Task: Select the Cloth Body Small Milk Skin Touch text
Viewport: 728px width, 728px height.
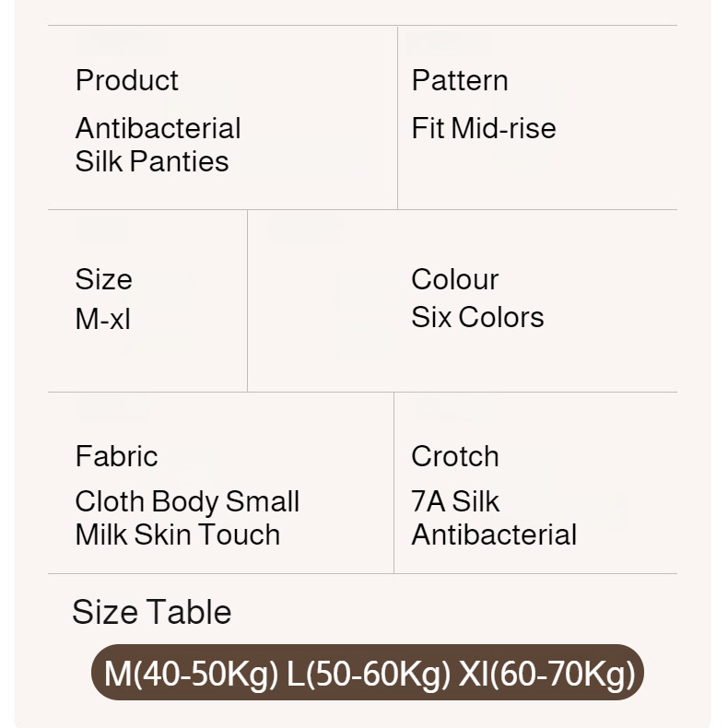Action: coord(187,518)
